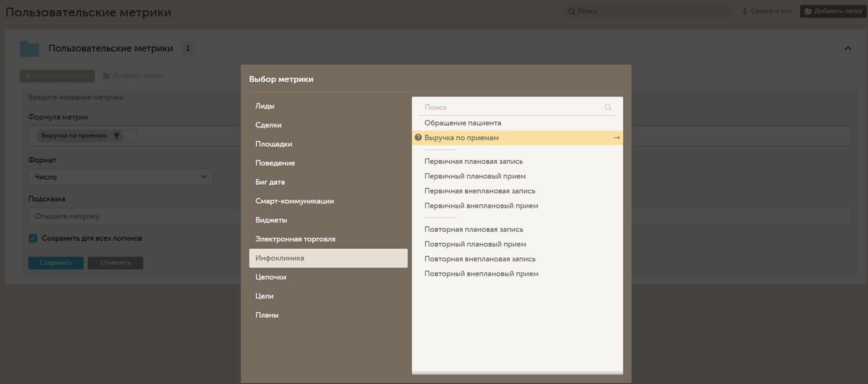Choose the Обращение пациента metric
Screen dimensions: 868x384
point(517,123)
